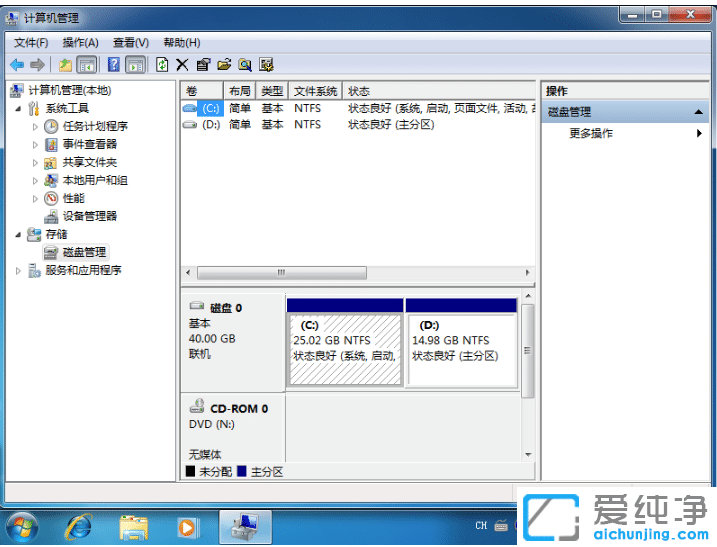
Task: Click the Back arrow toolbar icon
Action: [17, 65]
